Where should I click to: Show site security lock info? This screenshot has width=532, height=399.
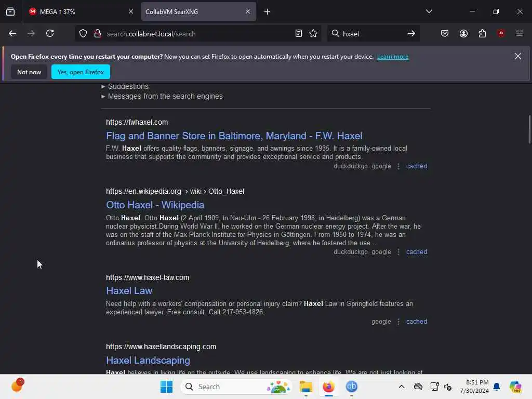pos(98,34)
